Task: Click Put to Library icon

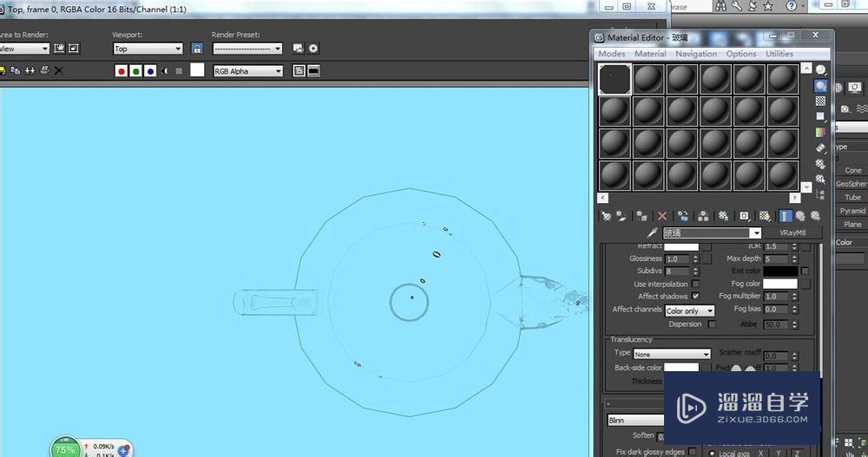Action: pyautogui.click(x=723, y=216)
